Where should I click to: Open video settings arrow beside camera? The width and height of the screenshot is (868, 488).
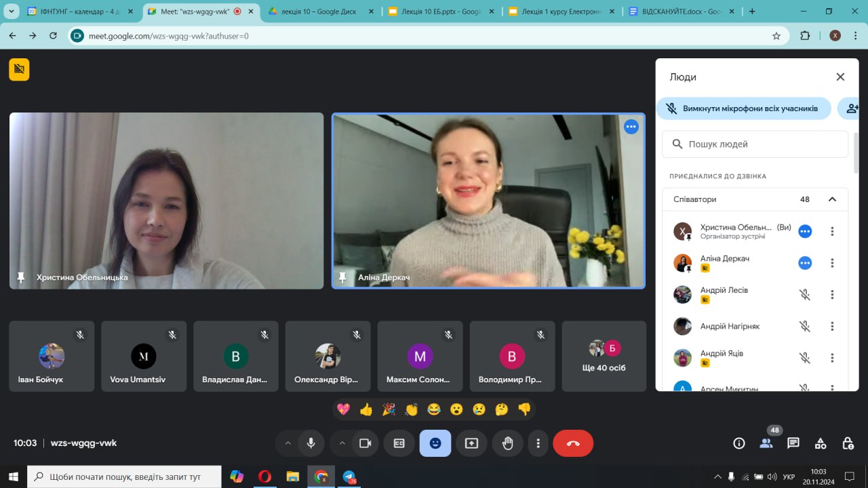coord(342,443)
